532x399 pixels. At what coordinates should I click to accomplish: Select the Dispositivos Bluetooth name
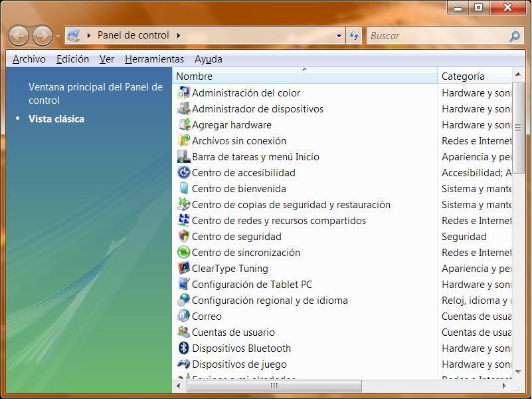242,348
